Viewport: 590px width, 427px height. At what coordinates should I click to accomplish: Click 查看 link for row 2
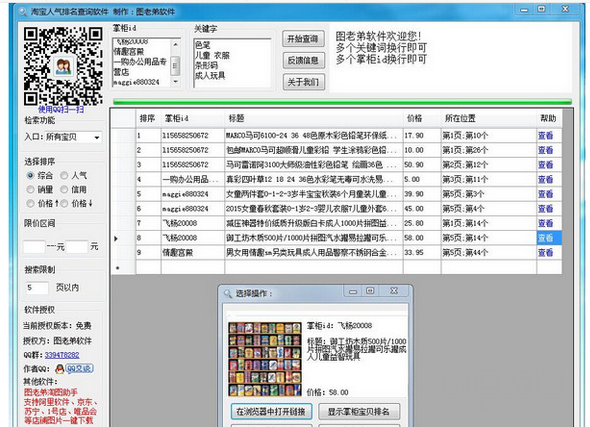[546, 150]
